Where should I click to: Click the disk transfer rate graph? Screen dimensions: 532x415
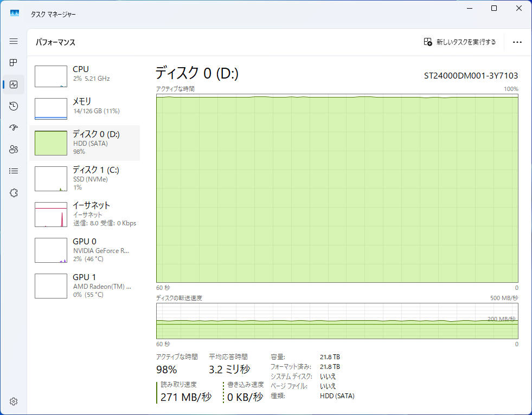click(337, 321)
